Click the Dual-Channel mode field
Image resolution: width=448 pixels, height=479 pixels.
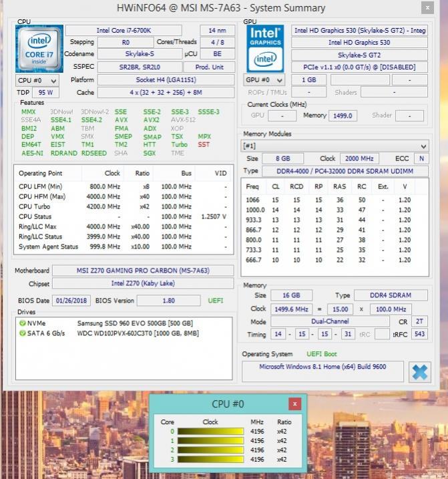[330, 321]
